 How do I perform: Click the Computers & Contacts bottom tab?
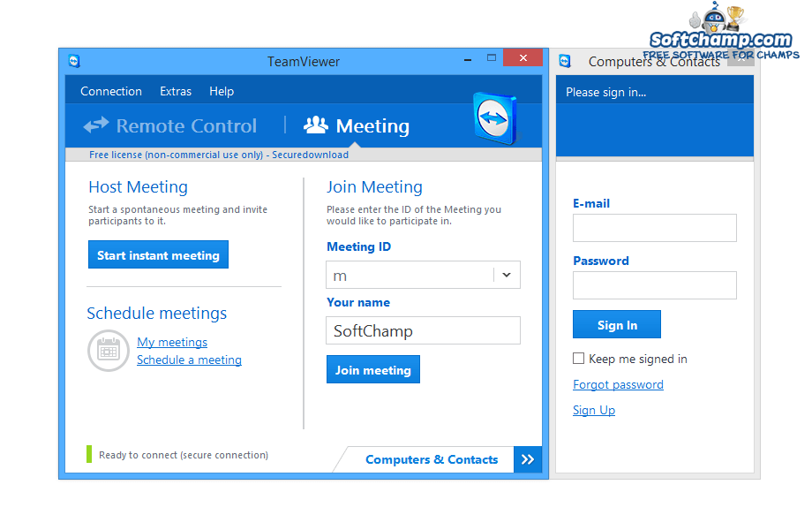point(432,459)
